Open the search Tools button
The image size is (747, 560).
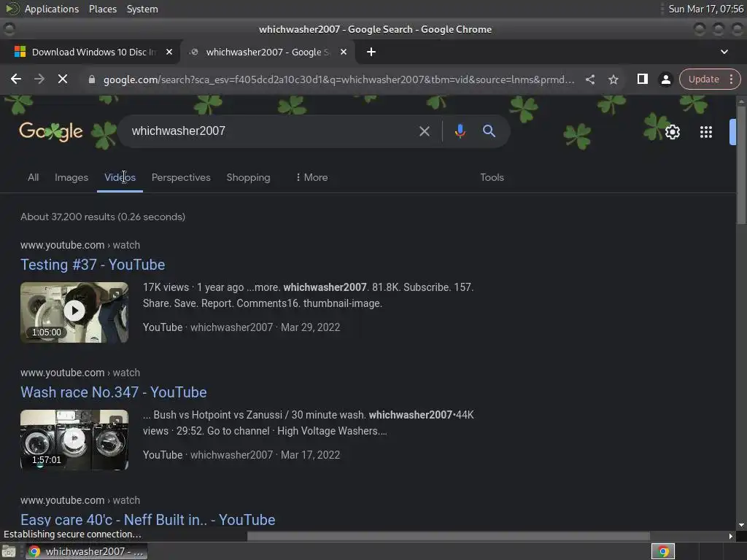click(492, 177)
